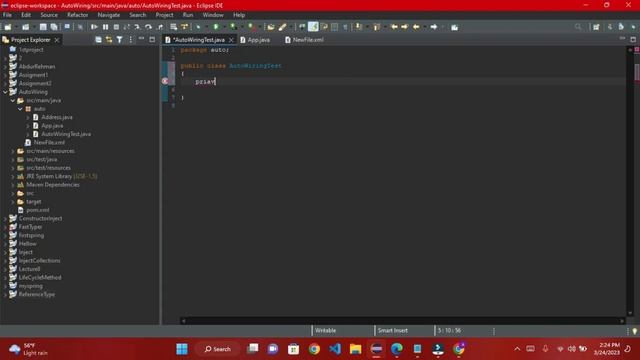The image size is (640, 360).
Task: Click the green Run button icon
Action: pyautogui.click(x=216, y=27)
